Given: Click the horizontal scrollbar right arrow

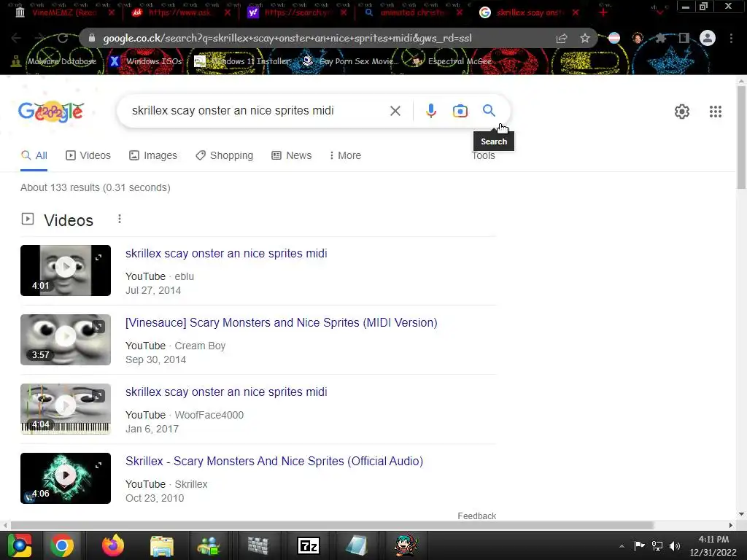Looking at the screenshot, I should coord(731,525).
